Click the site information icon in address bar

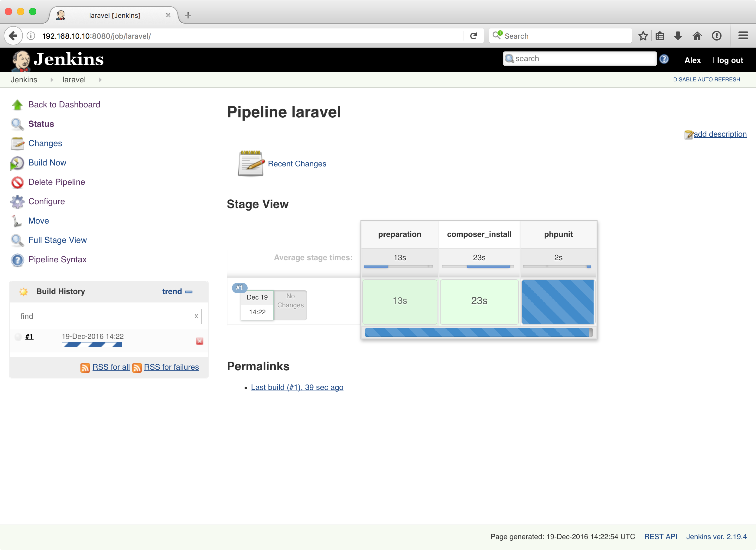click(31, 36)
